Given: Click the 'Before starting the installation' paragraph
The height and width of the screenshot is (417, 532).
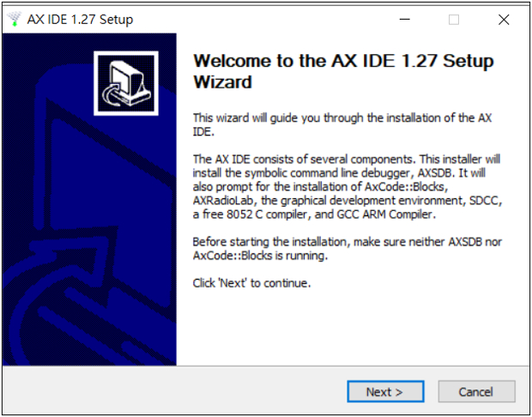Looking at the screenshot, I should (348, 248).
